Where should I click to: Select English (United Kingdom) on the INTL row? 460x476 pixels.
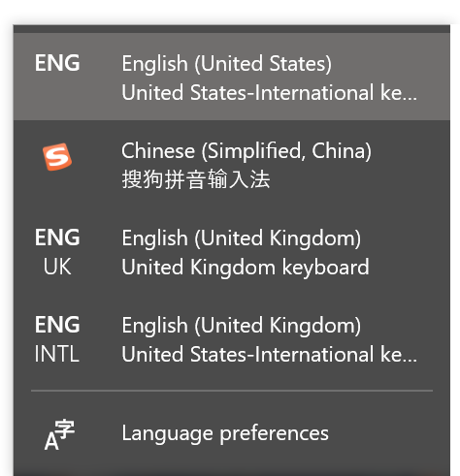pyautogui.click(x=241, y=326)
